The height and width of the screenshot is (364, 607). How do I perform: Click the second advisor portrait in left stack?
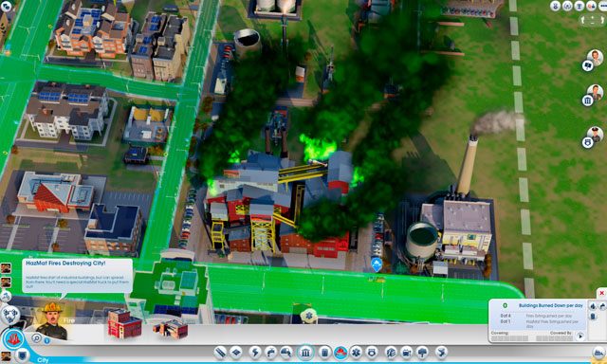[6, 282]
